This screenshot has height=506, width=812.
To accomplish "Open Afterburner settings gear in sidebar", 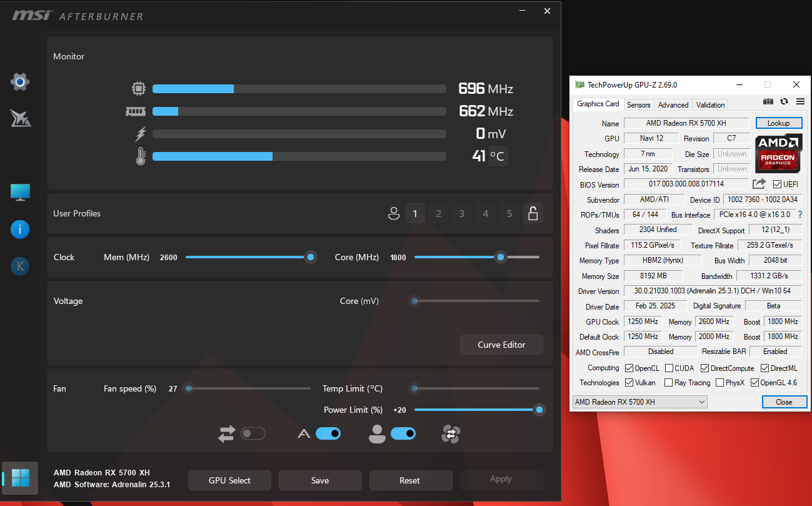I will [20, 81].
